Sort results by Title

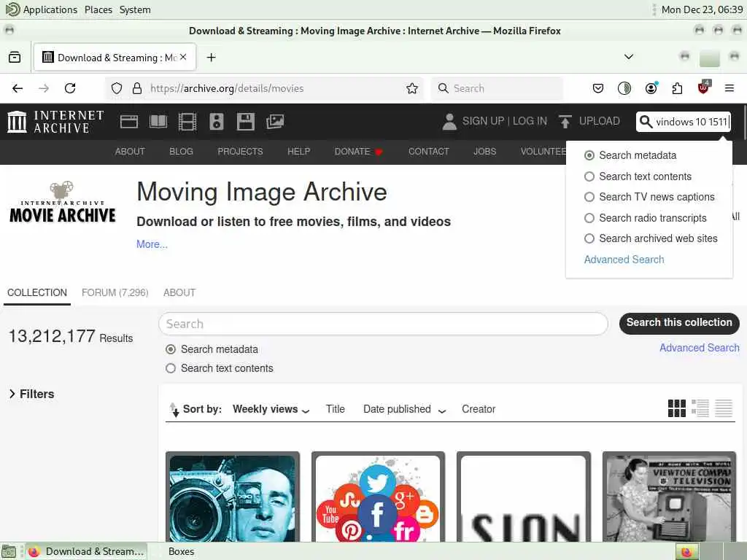pyautogui.click(x=336, y=409)
